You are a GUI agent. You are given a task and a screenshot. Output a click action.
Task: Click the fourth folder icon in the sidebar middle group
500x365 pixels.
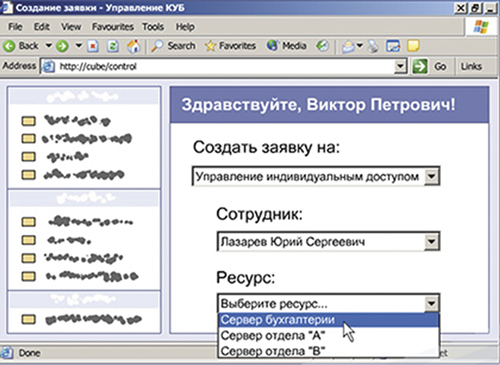(x=28, y=276)
